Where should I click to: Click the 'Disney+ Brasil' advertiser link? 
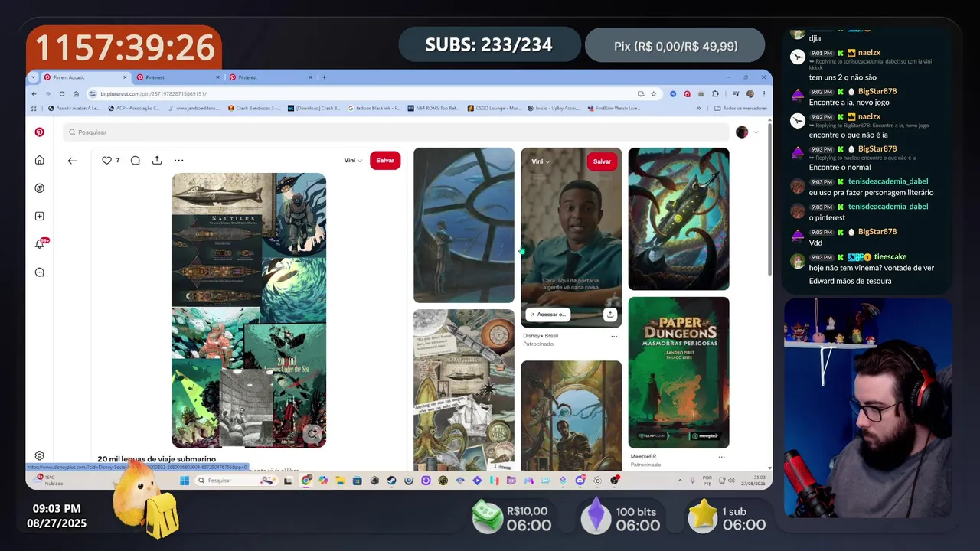(541, 336)
